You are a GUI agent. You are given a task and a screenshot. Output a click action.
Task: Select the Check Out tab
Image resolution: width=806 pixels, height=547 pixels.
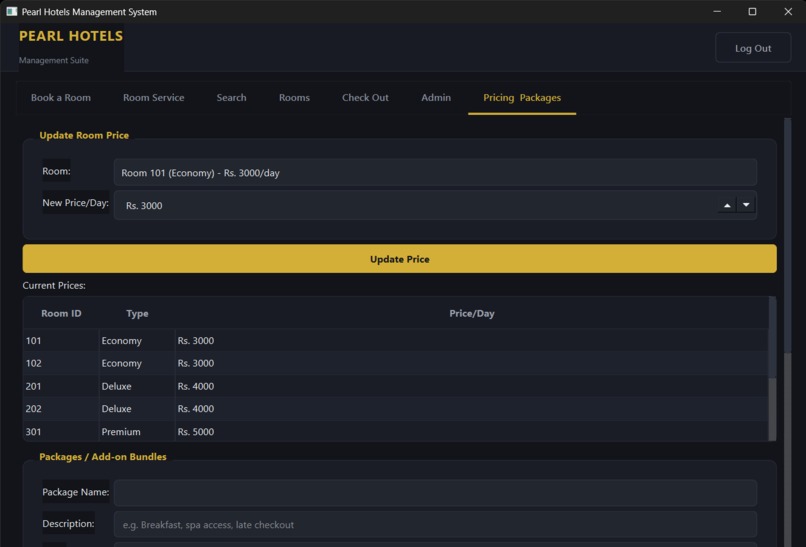365,98
